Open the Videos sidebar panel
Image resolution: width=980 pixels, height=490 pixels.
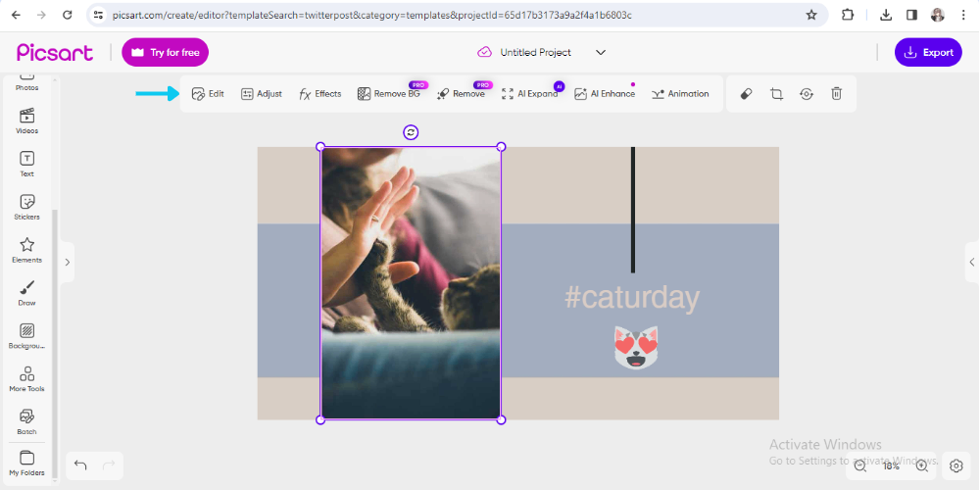point(26,122)
